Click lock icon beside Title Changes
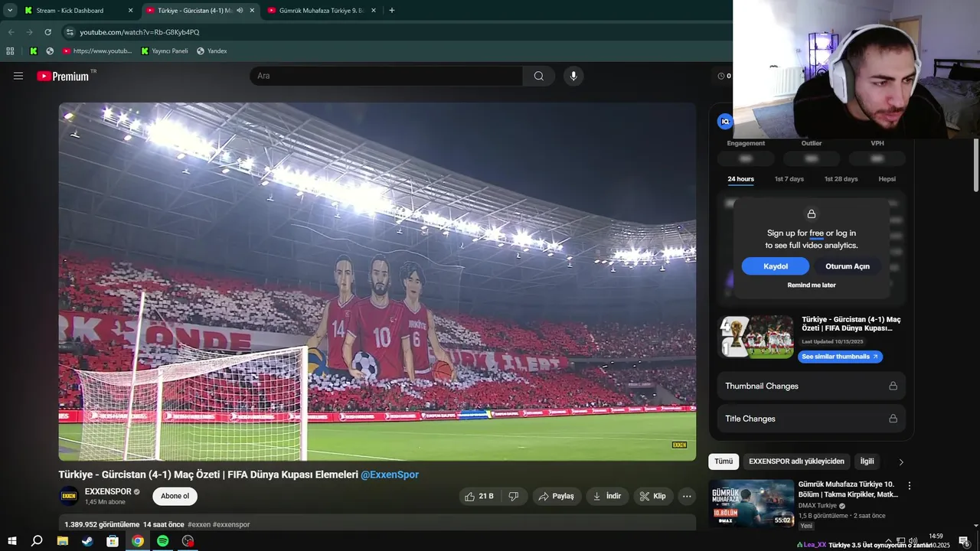Viewport: 980px width, 551px height. pos(893,419)
